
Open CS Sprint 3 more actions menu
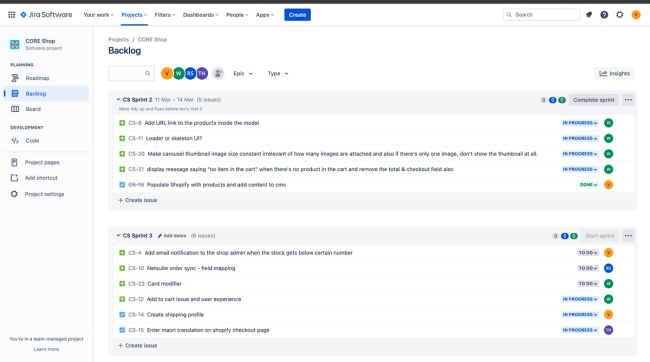pyautogui.click(x=628, y=236)
